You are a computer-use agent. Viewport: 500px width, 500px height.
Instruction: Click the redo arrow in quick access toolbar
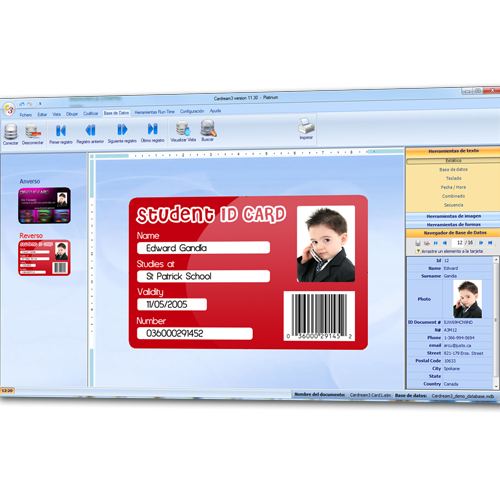tap(29, 104)
